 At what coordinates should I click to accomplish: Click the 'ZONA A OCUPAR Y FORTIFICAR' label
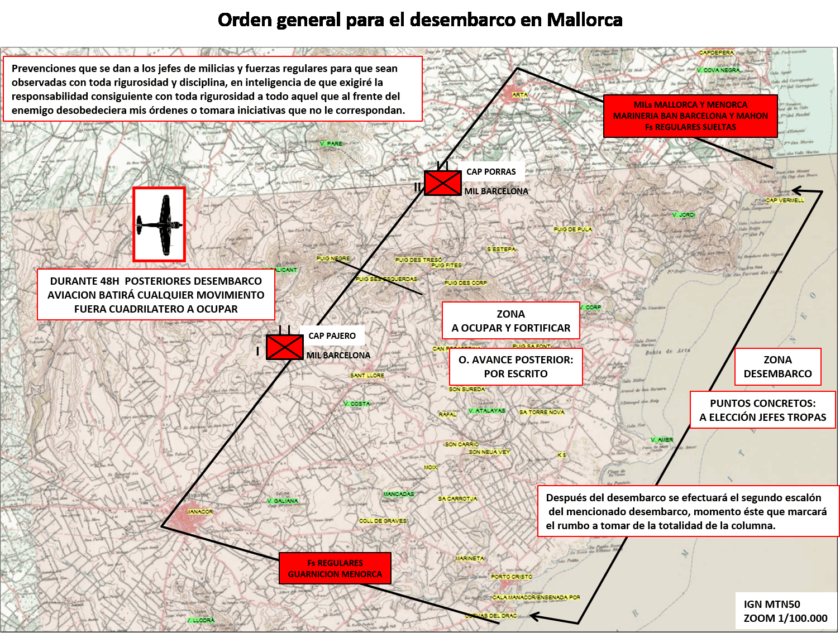(x=511, y=321)
